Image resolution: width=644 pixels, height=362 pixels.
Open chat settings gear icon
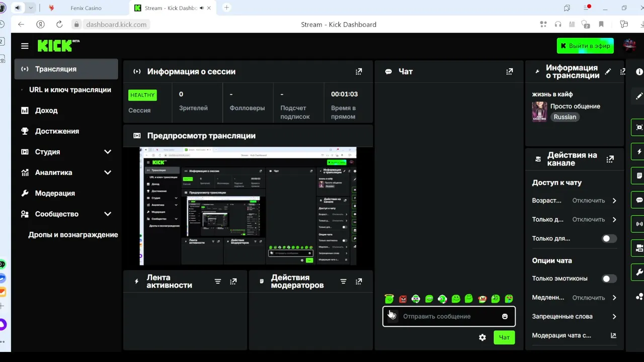482,337
